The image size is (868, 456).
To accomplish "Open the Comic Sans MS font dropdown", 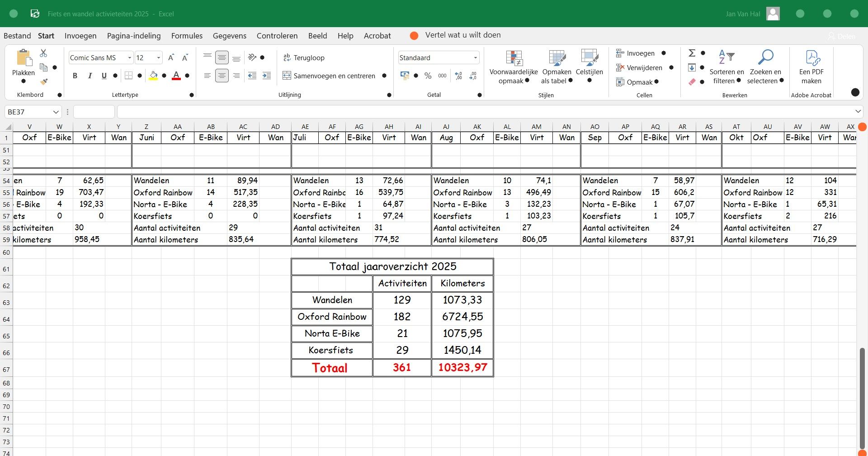I will click(x=129, y=58).
